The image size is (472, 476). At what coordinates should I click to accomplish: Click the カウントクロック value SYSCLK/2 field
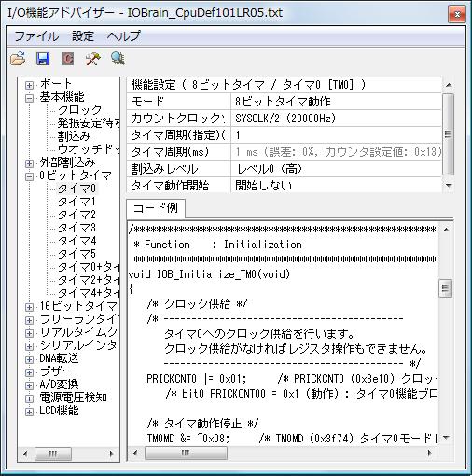point(336,119)
